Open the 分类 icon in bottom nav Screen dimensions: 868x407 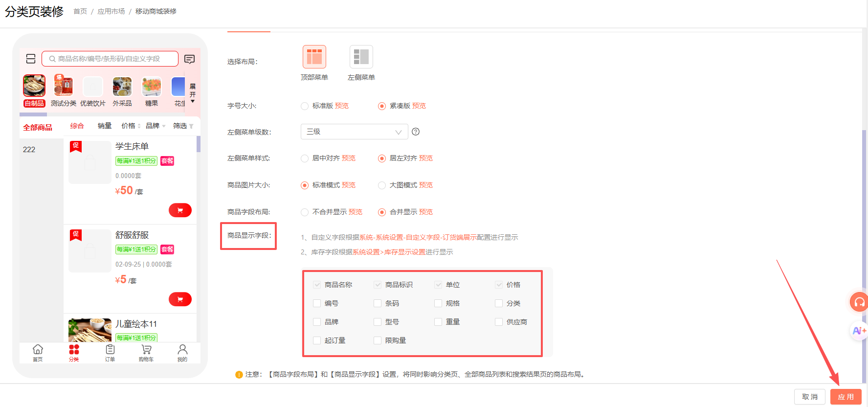[74, 352]
